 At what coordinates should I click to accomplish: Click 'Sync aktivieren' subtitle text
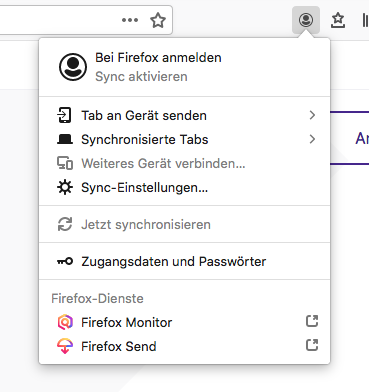[x=141, y=77]
